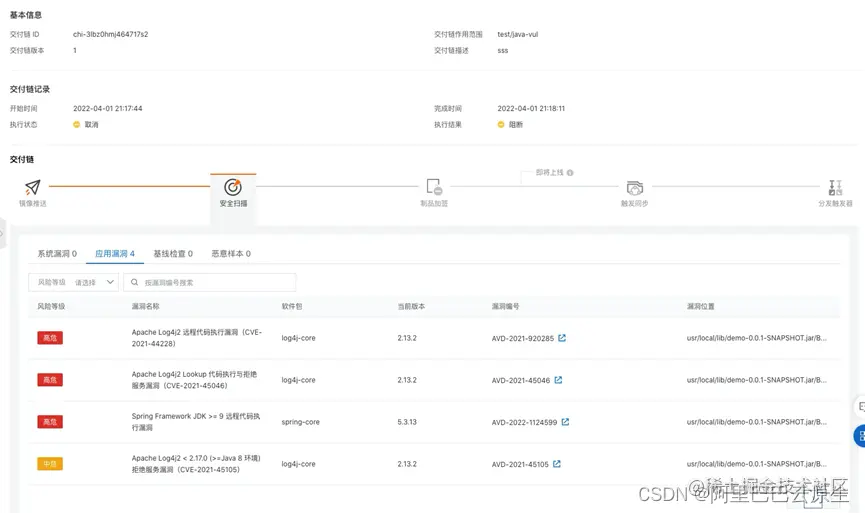The height and width of the screenshot is (513, 865).
Task: Click Apache Log4j2 Lookup vulnerability name
Action: tap(194, 380)
